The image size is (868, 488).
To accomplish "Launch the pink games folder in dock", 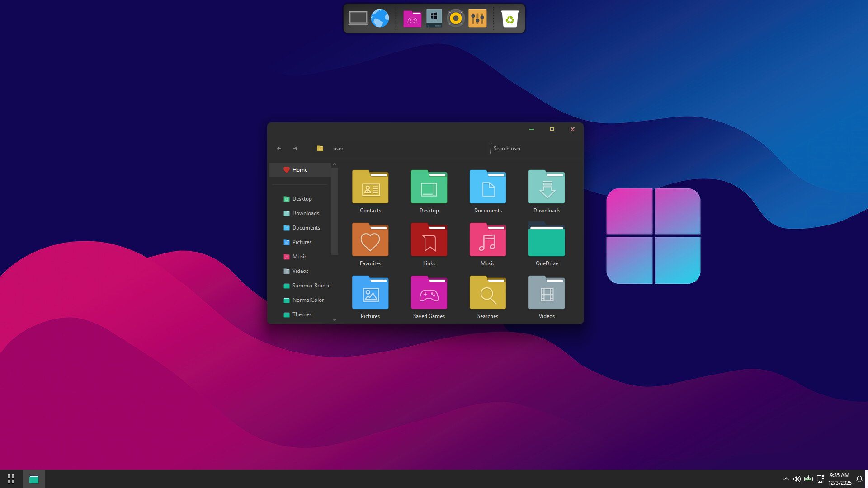I will pos(412,19).
